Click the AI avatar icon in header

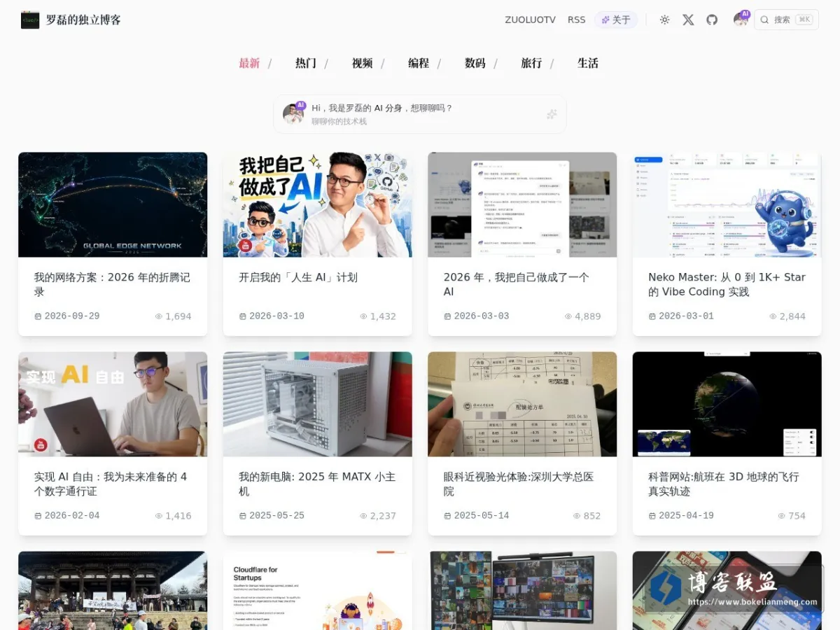pyautogui.click(x=741, y=19)
